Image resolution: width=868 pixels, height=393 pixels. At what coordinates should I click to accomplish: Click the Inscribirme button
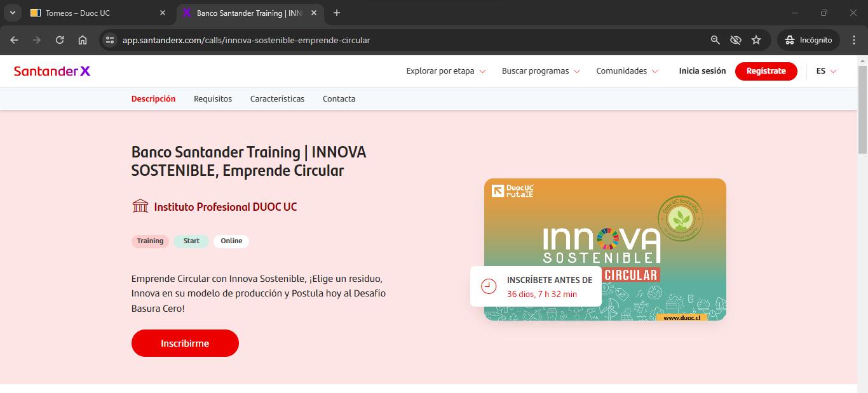[185, 343]
